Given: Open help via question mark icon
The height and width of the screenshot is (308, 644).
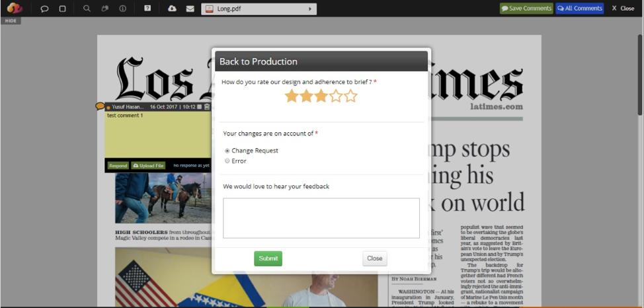Looking at the screenshot, I should [x=147, y=8].
